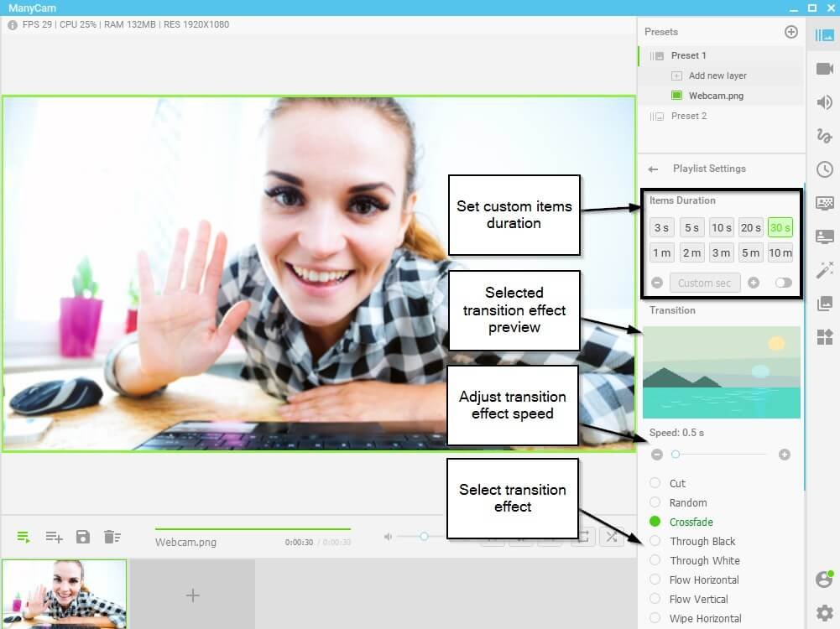The width and height of the screenshot is (840, 629).
Task: Set items duration to 10 s
Action: [x=721, y=227]
